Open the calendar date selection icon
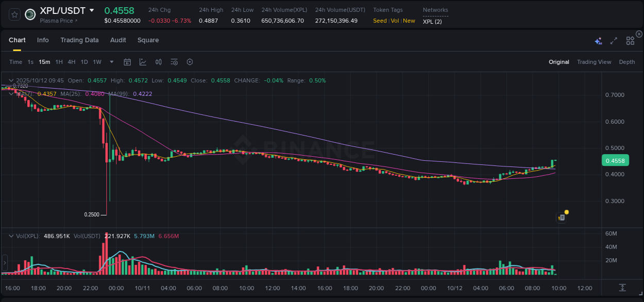644x302 pixels. coord(127,62)
